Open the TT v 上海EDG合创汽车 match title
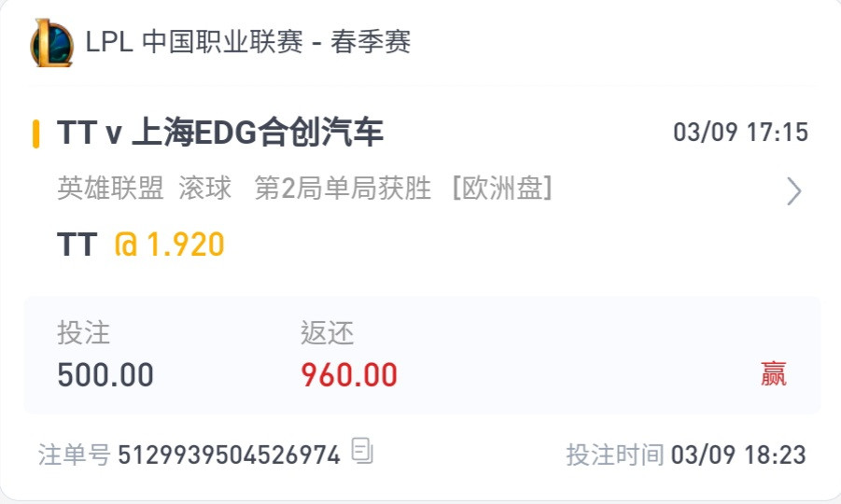 (220, 133)
